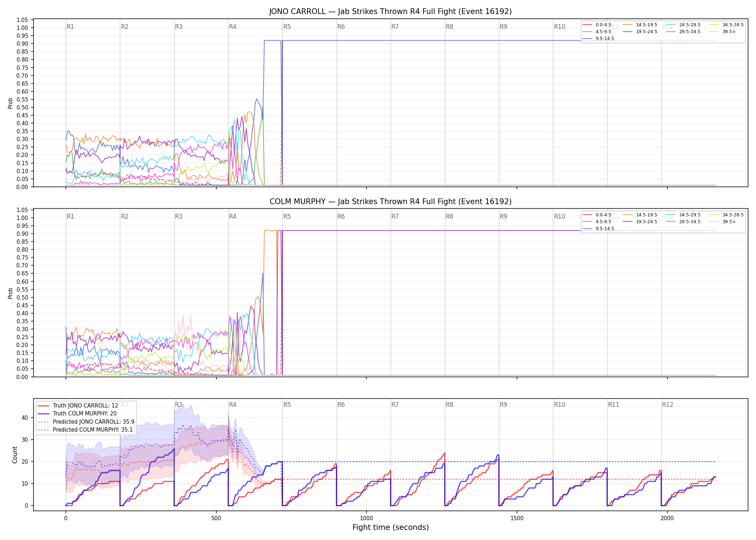Click the 14.5-19.5 legend entry in top chart
This screenshot has height=540, width=756.
click(x=640, y=25)
